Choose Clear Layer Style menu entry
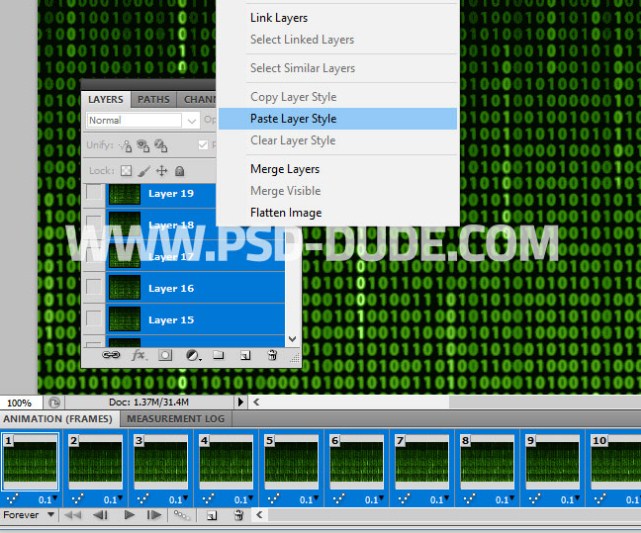This screenshot has height=533, width=641. click(x=338, y=140)
